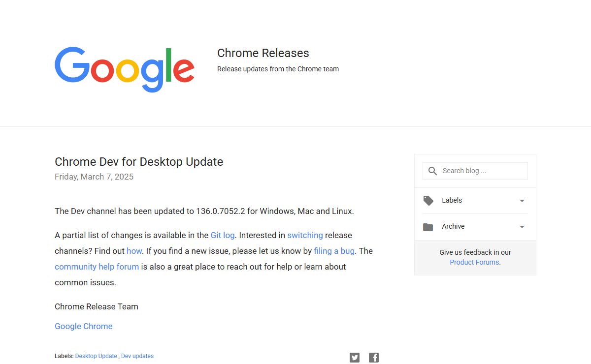Screen dimensions: 591x364
Task: Click the Dev channel version sentence
Action: coord(204,211)
